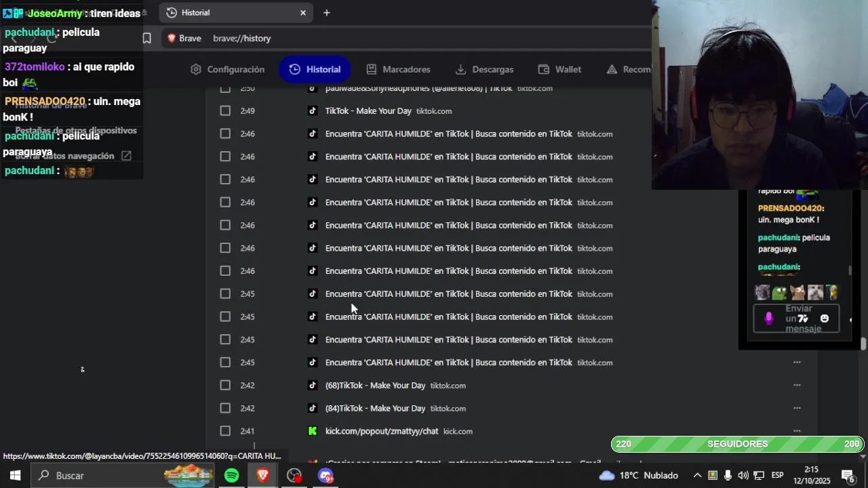Image resolution: width=868 pixels, height=488 pixels.
Task: Click the Kick favicon on the 2:41 entry
Action: (x=313, y=431)
